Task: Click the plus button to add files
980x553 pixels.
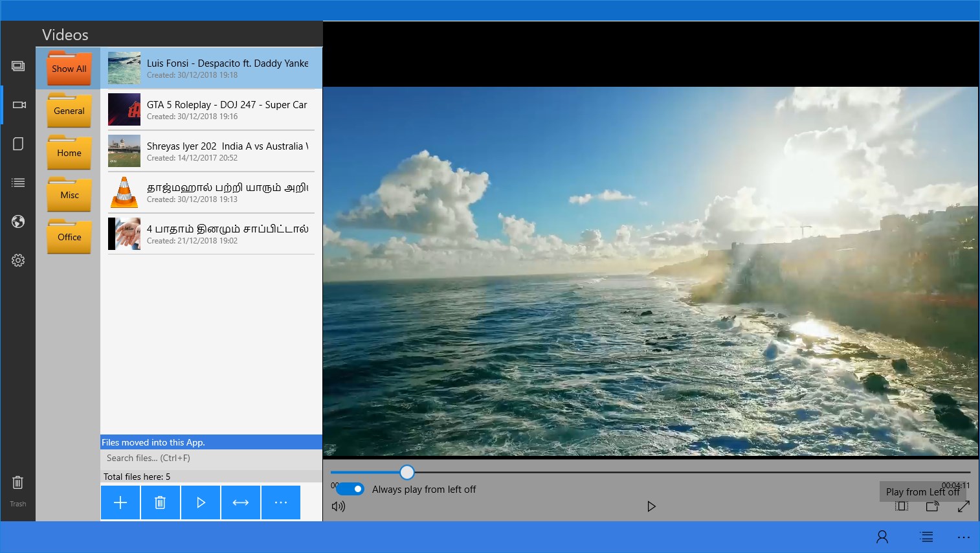Action: (120, 502)
